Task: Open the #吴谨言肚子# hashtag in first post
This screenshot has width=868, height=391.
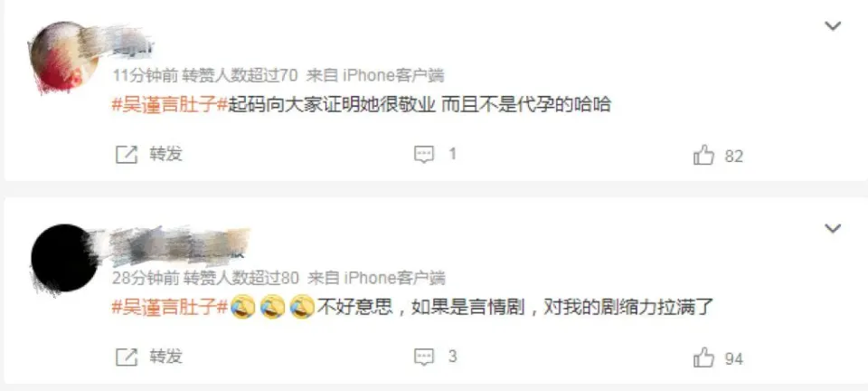Action: [x=170, y=103]
